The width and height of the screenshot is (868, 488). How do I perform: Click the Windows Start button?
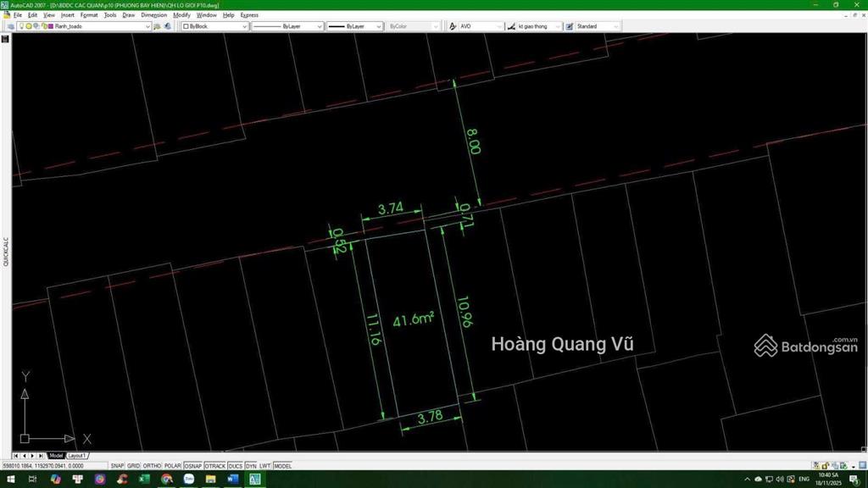pos(10,480)
